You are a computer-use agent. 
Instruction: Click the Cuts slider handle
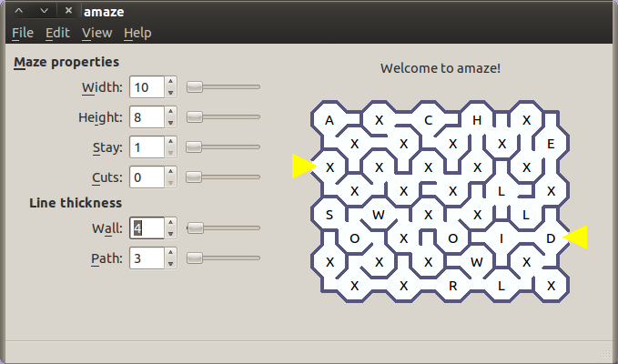point(194,177)
